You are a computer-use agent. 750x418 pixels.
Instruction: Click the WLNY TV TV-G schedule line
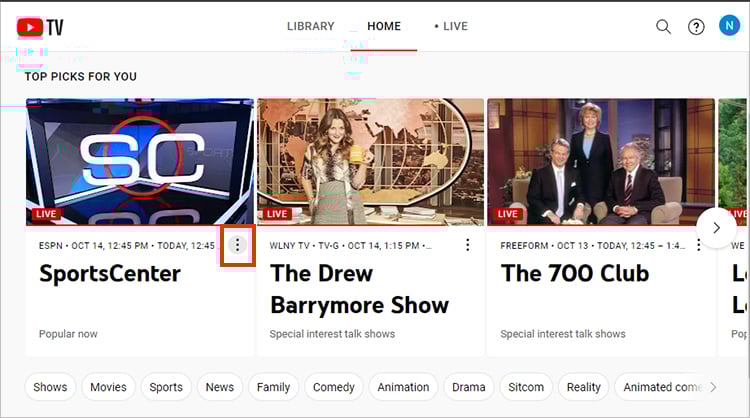click(351, 245)
